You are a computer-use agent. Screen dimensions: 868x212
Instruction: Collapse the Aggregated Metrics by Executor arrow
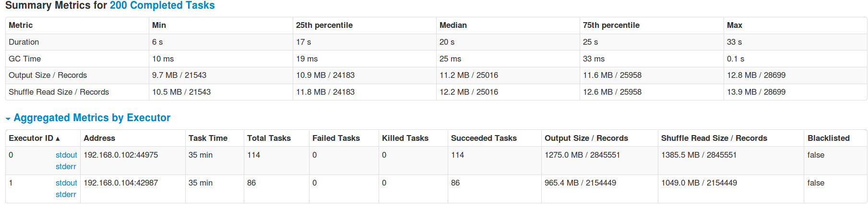(8, 119)
